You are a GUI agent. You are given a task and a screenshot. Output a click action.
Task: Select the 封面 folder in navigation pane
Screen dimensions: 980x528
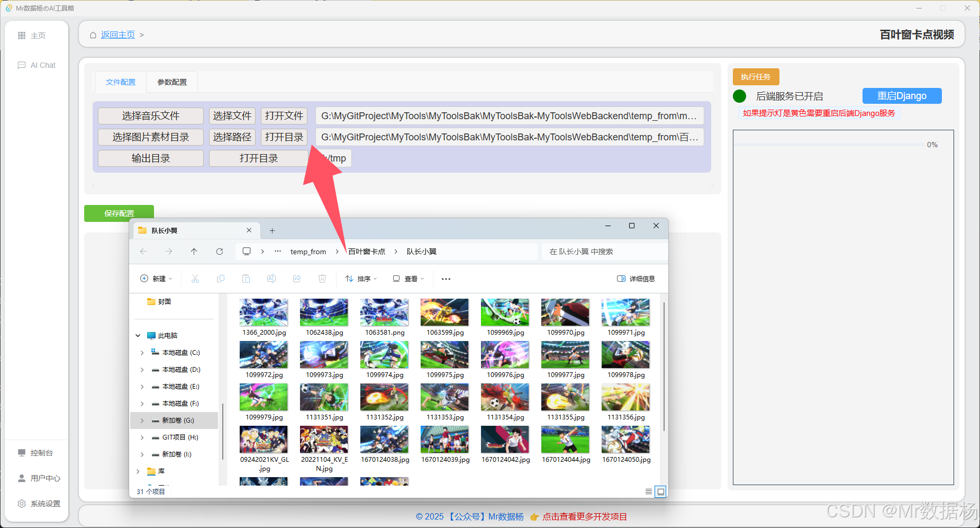point(159,301)
